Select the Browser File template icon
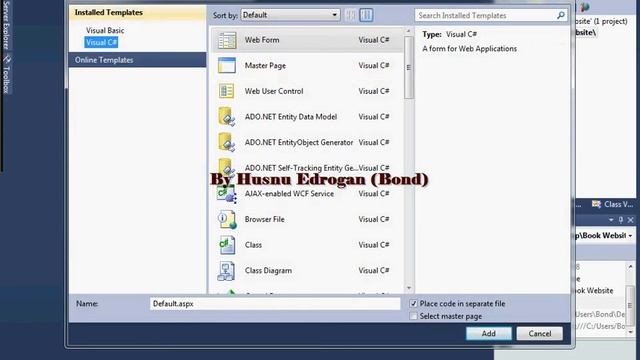The height and width of the screenshot is (360, 640). pos(227,220)
